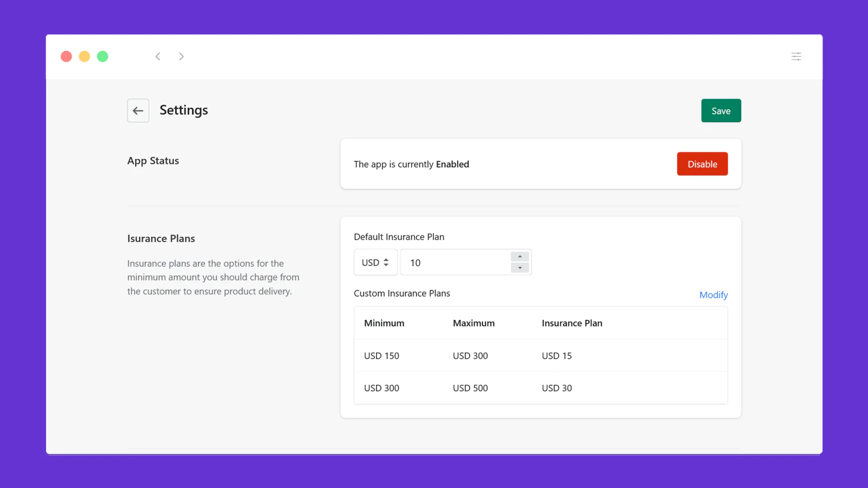The height and width of the screenshot is (488, 868).
Task: Select the USD 30 insurance plan cell
Action: coord(557,388)
